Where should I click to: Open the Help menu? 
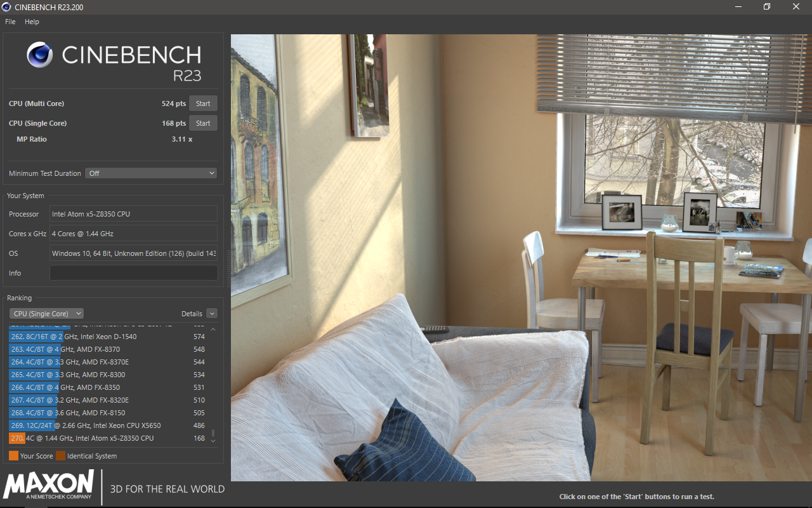(x=32, y=22)
